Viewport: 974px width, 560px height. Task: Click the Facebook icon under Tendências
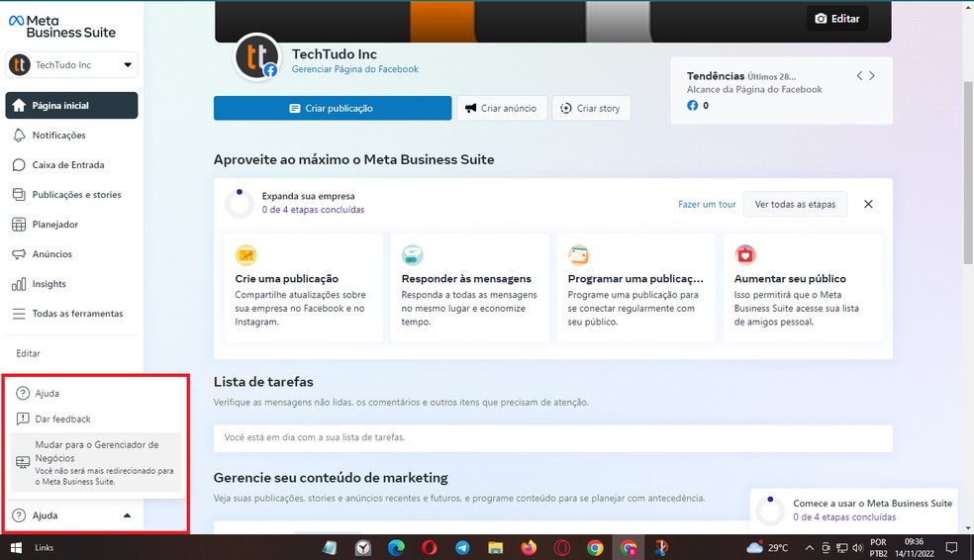693,106
